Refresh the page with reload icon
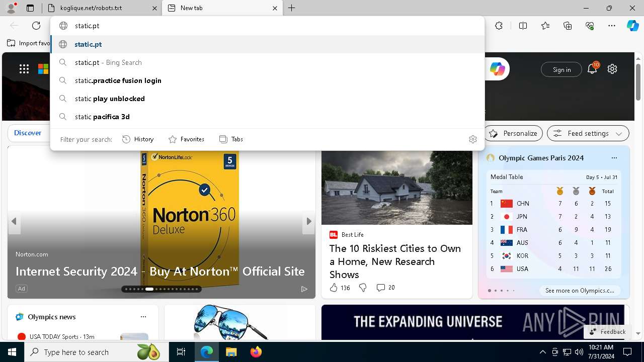The height and width of the screenshot is (362, 644). [36, 26]
